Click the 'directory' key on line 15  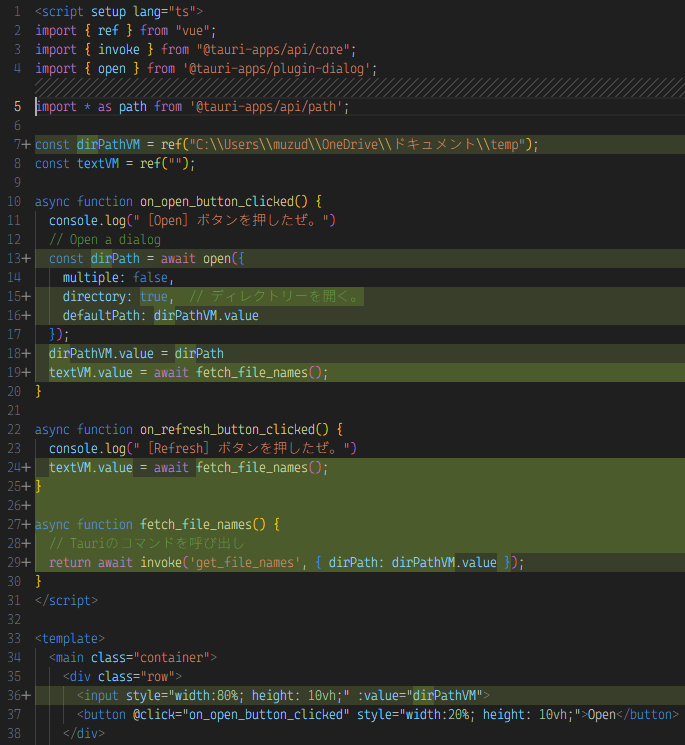pos(94,296)
